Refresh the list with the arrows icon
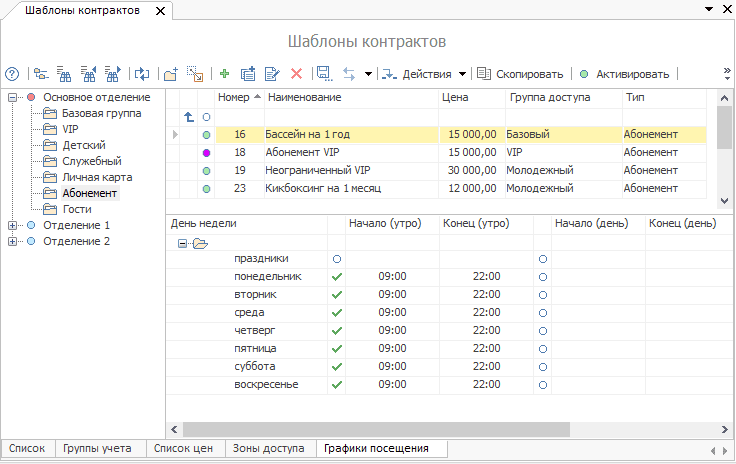This screenshot has width=736, height=464. click(x=142, y=74)
